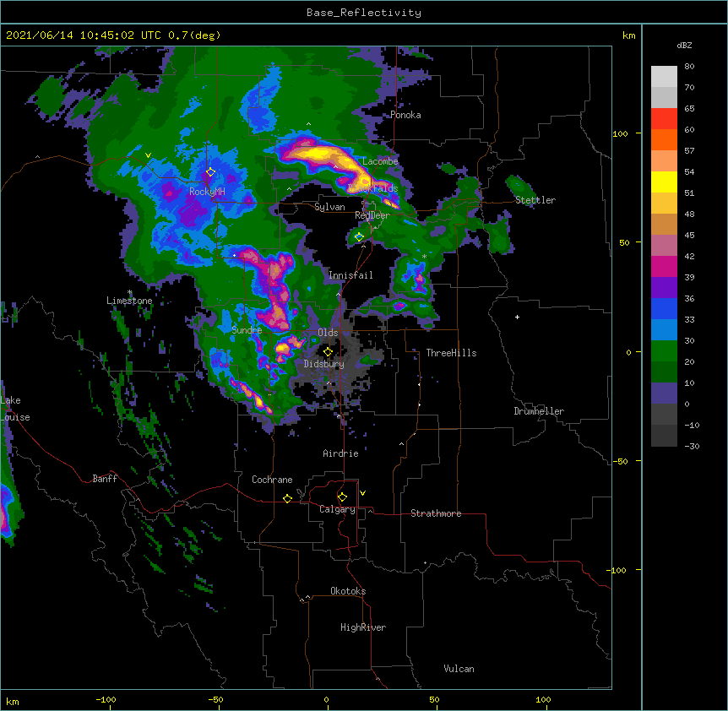Viewport: 728px width, 711px height.
Task: Click the RockyMH label
Action: point(207,192)
